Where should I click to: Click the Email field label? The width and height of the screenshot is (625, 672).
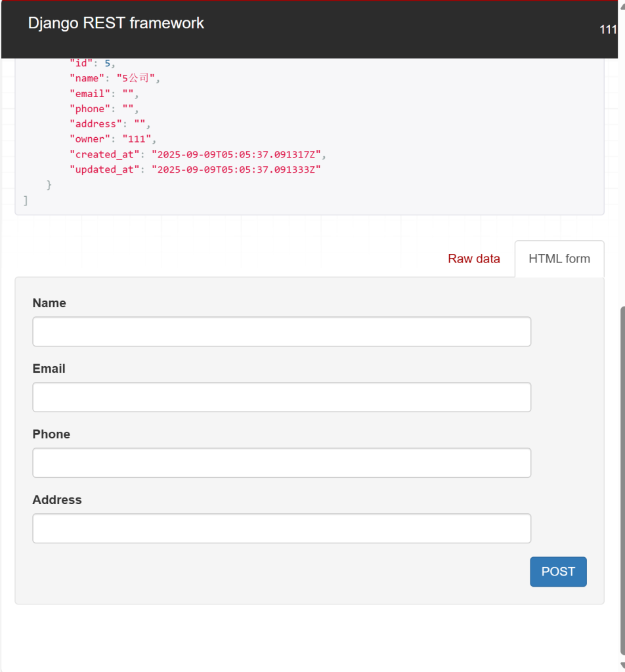[49, 369]
